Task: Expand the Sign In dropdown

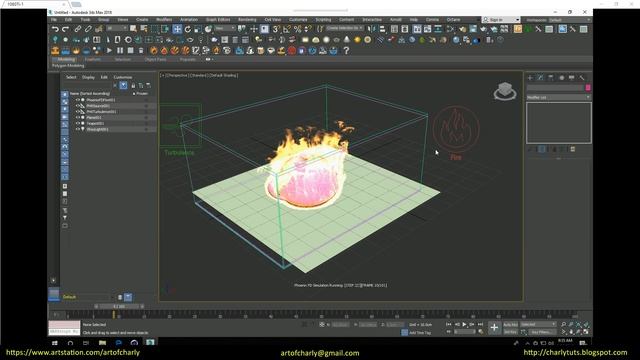Action: point(518,20)
